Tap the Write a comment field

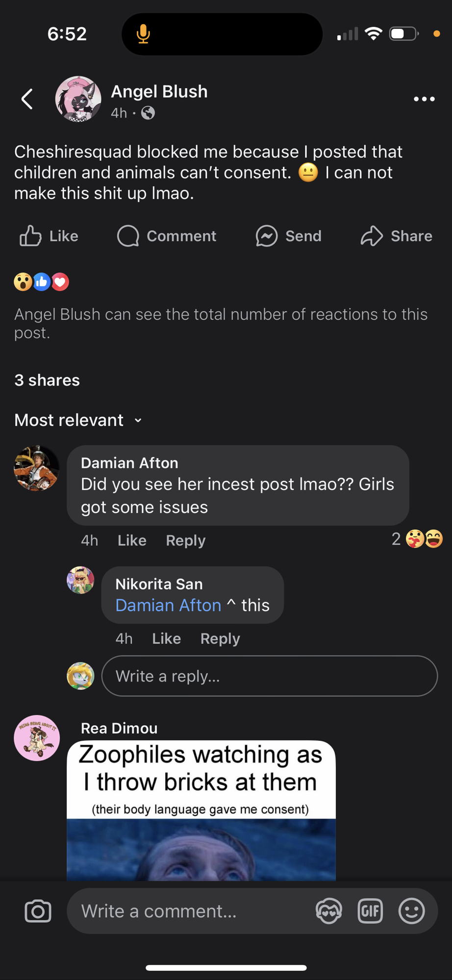point(191,911)
